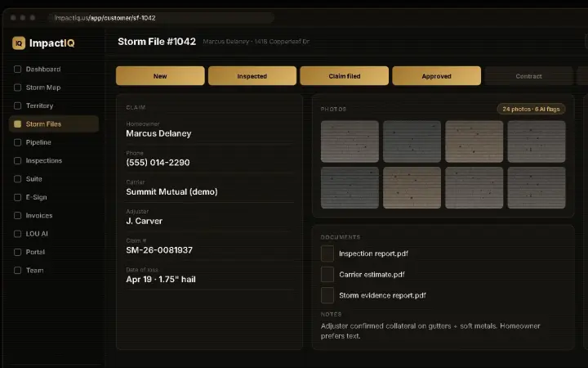Click the Team icon in sidebar

17,271
